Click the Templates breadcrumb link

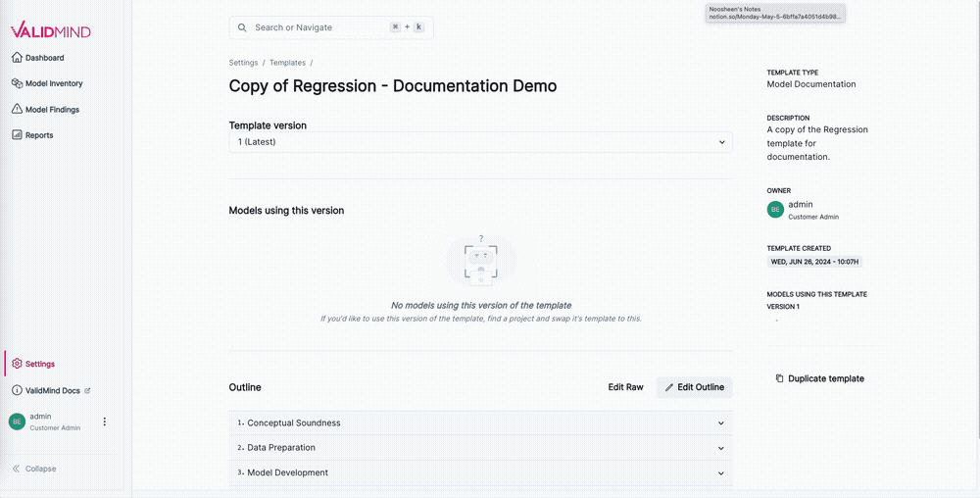tap(287, 63)
